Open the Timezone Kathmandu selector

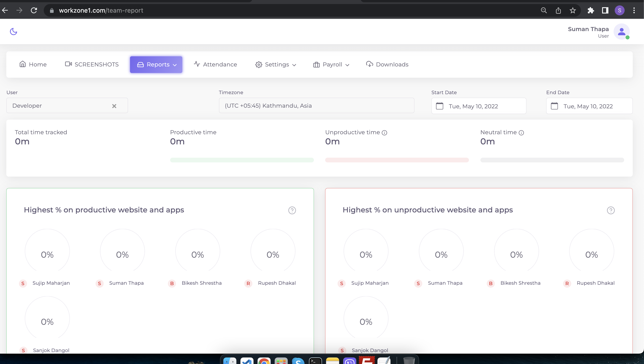tap(316, 106)
